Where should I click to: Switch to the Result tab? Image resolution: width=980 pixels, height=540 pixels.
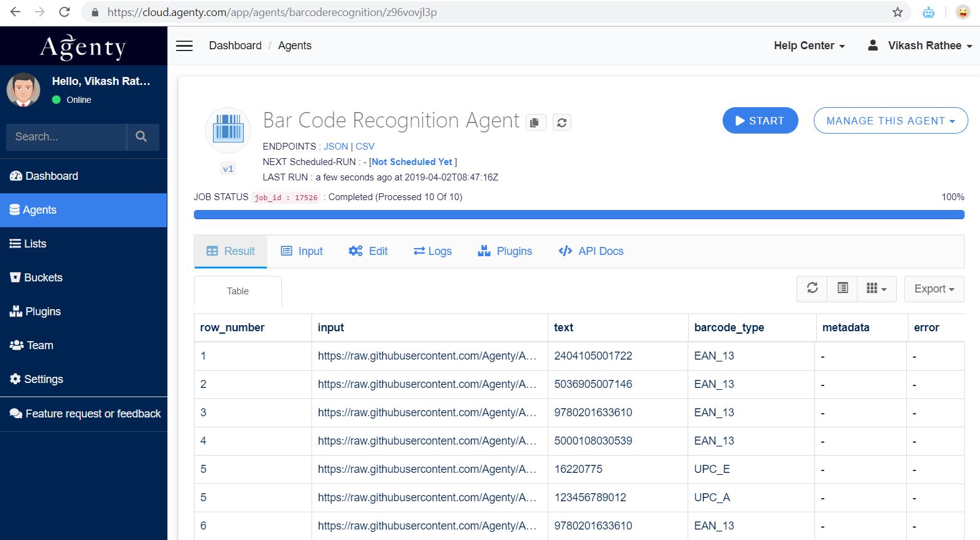[231, 251]
